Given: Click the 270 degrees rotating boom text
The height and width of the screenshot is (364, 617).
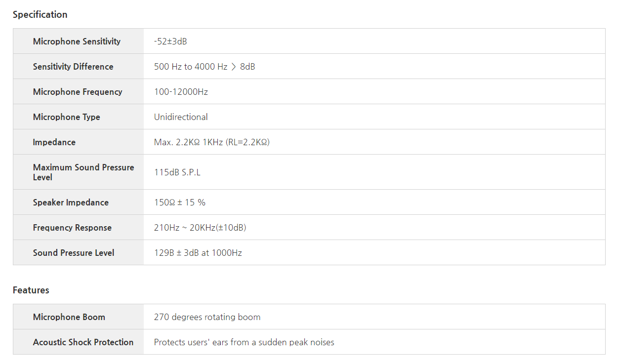Looking at the screenshot, I should tap(207, 317).
